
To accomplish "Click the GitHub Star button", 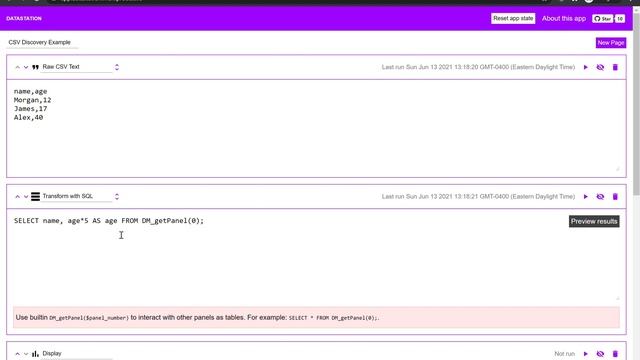I will click(x=602, y=19).
